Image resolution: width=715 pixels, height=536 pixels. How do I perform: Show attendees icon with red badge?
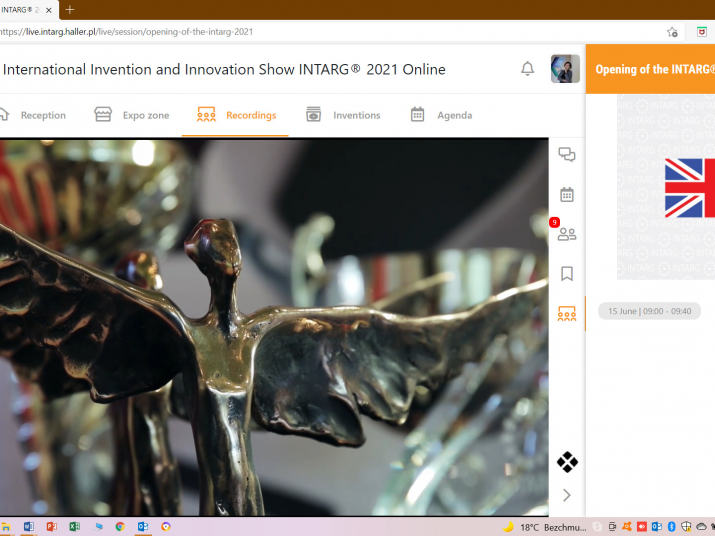[x=567, y=235]
